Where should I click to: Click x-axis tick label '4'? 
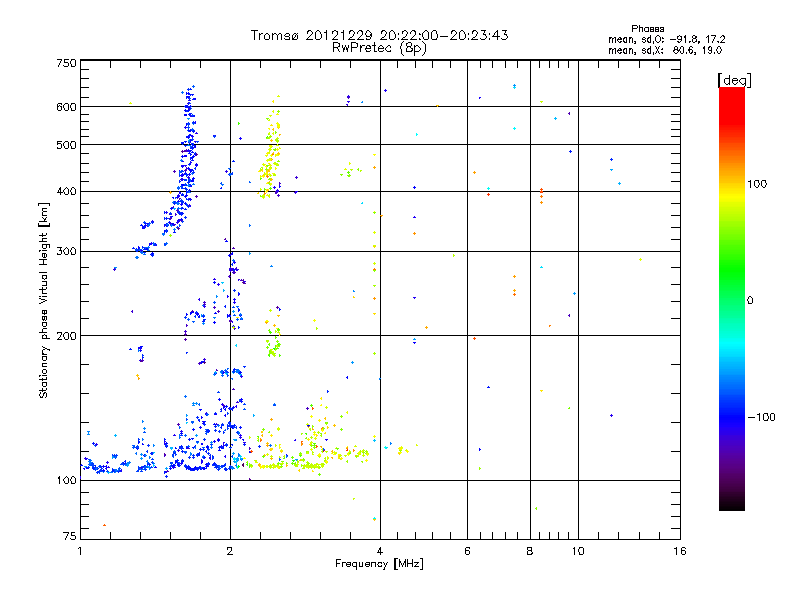pos(380,551)
